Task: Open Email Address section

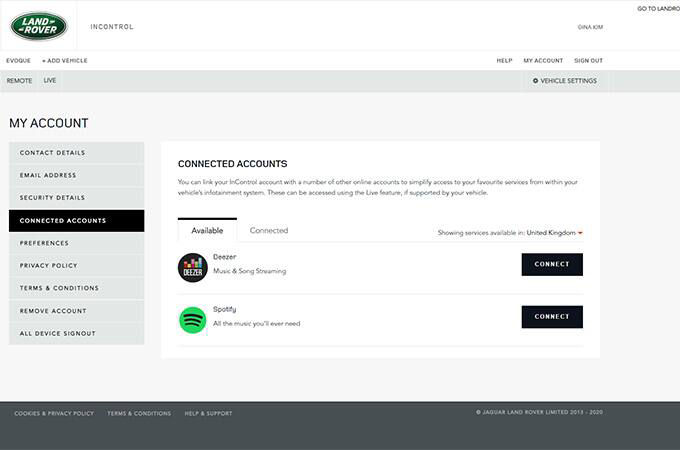Action: point(76,175)
